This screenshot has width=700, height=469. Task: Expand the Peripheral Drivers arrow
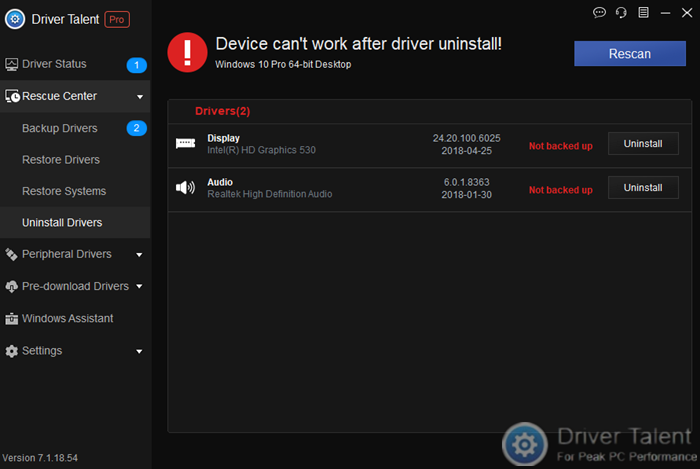coord(139,255)
